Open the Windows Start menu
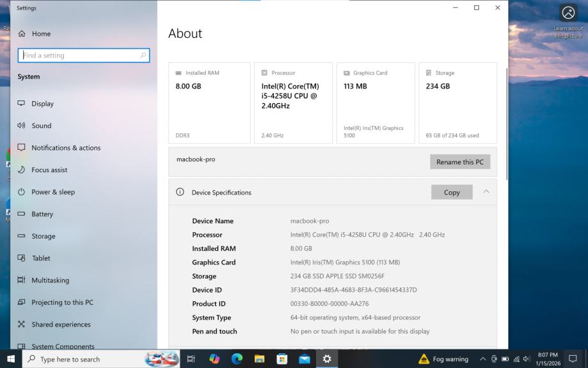This screenshot has width=588, height=368. click(11, 359)
